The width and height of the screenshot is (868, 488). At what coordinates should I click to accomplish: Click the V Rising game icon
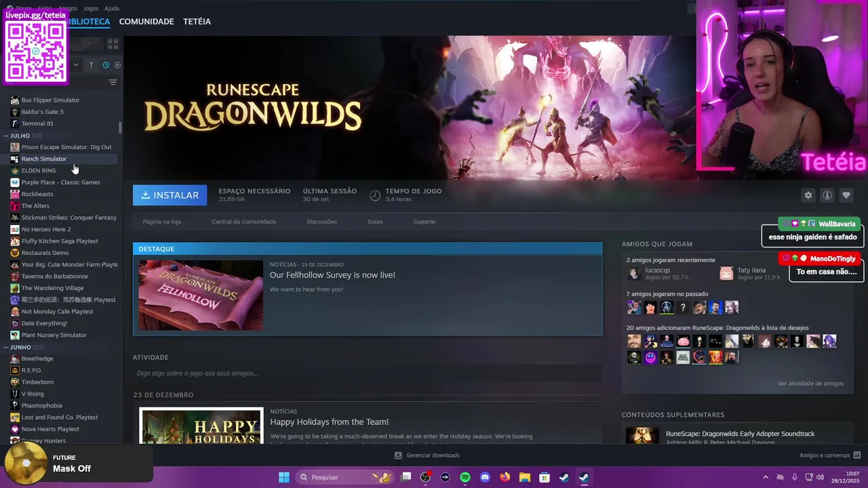coord(14,394)
